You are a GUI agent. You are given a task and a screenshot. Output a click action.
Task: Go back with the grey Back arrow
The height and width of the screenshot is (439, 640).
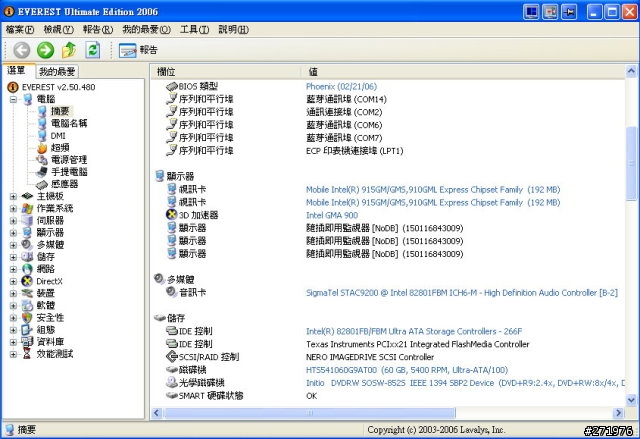(x=22, y=50)
